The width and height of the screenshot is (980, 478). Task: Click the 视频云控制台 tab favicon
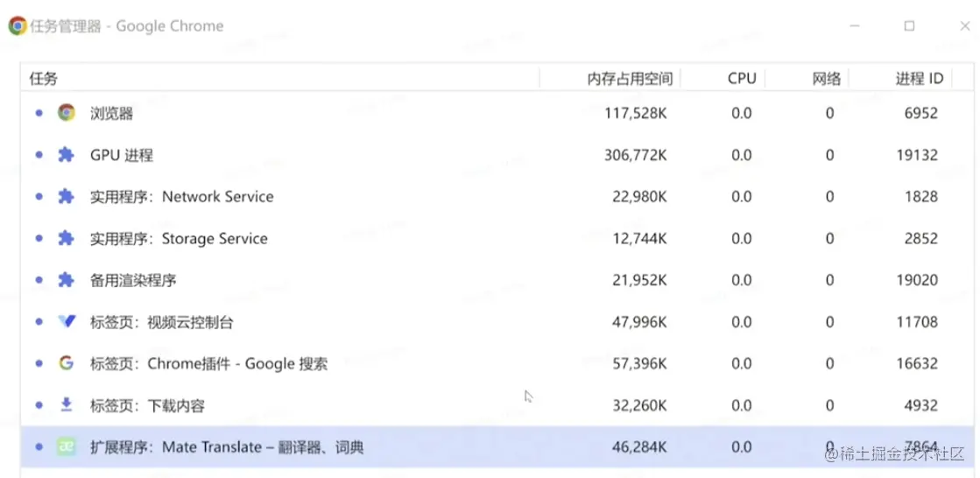[67, 321]
